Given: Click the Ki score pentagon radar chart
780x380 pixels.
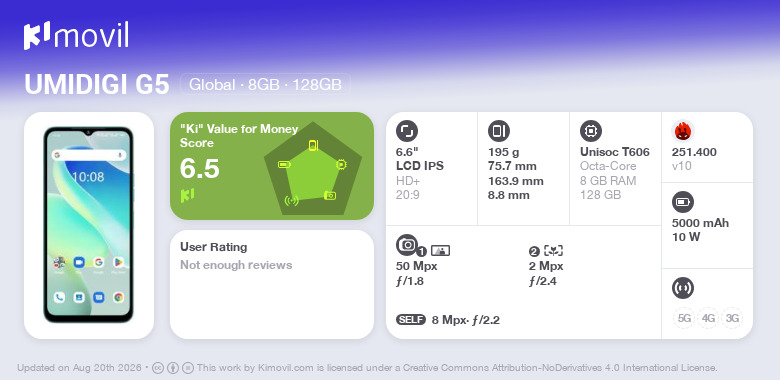Looking at the screenshot, I should pos(313,169).
